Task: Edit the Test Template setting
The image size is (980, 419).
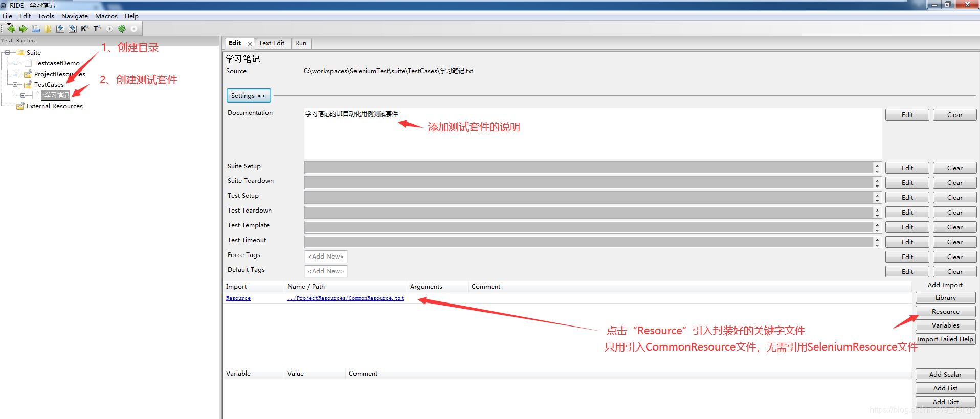Action: [x=907, y=227]
